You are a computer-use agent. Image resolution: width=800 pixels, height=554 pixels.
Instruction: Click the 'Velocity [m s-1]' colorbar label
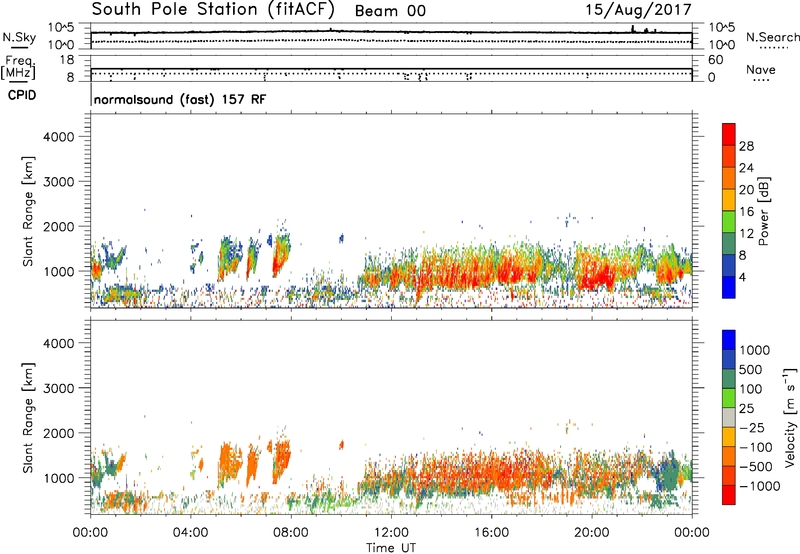(x=790, y=417)
